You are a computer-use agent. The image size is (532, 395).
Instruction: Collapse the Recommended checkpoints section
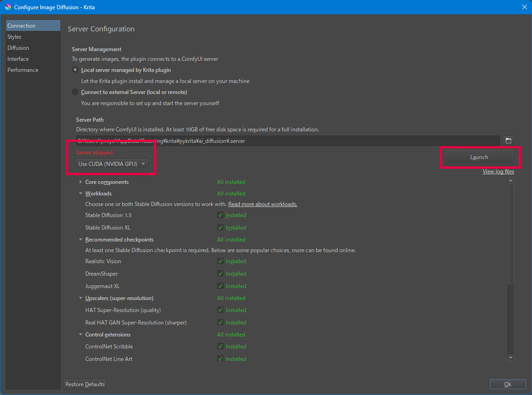coord(80,240)
